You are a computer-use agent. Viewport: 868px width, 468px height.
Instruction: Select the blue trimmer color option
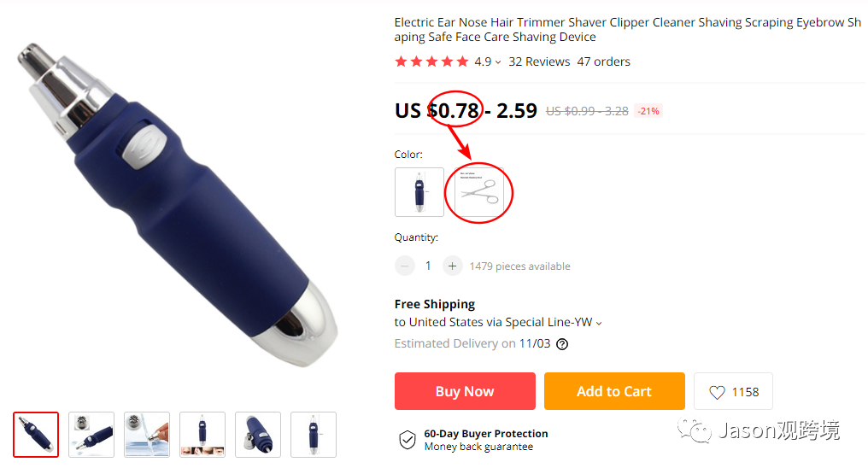[x=419, y=192]
